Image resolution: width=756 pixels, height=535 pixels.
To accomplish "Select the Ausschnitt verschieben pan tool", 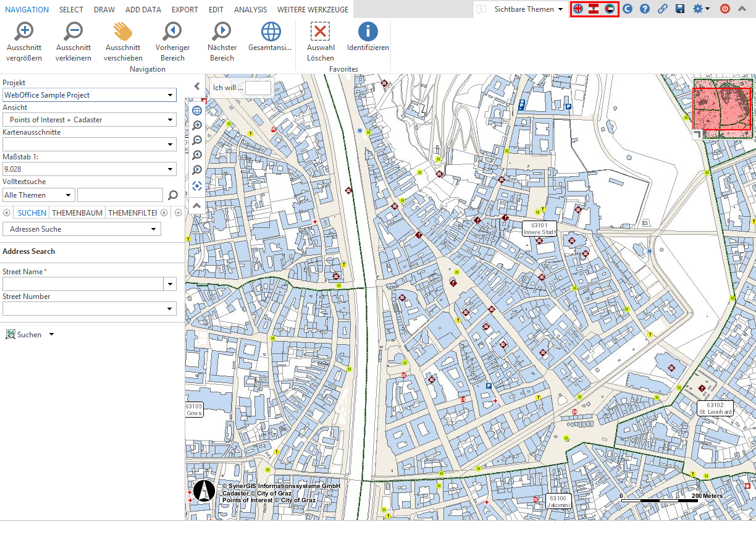I will tap(122, 37).
